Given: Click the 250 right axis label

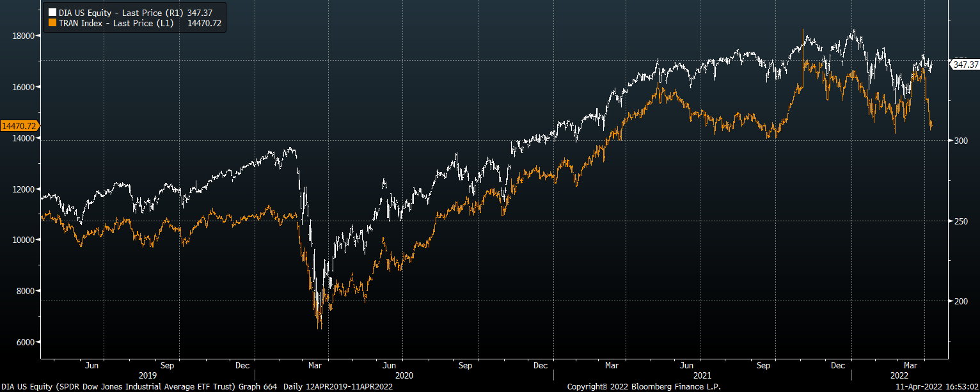Looking at the screenshot, I should pyautogui.click(x=960, y=221).
